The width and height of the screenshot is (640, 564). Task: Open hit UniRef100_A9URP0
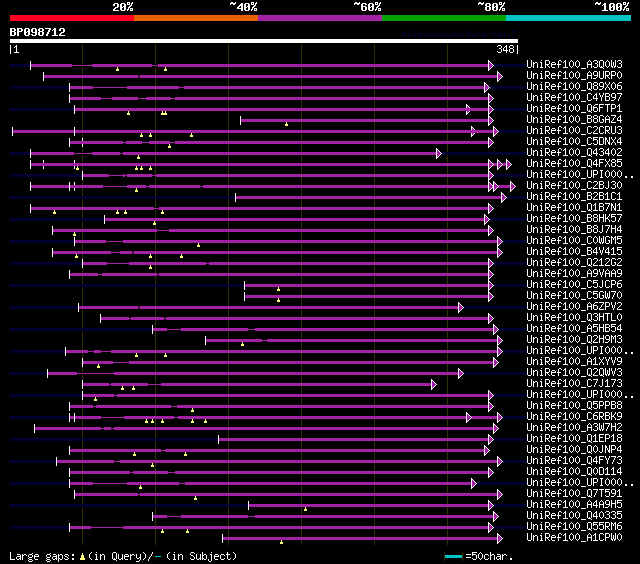574,75
